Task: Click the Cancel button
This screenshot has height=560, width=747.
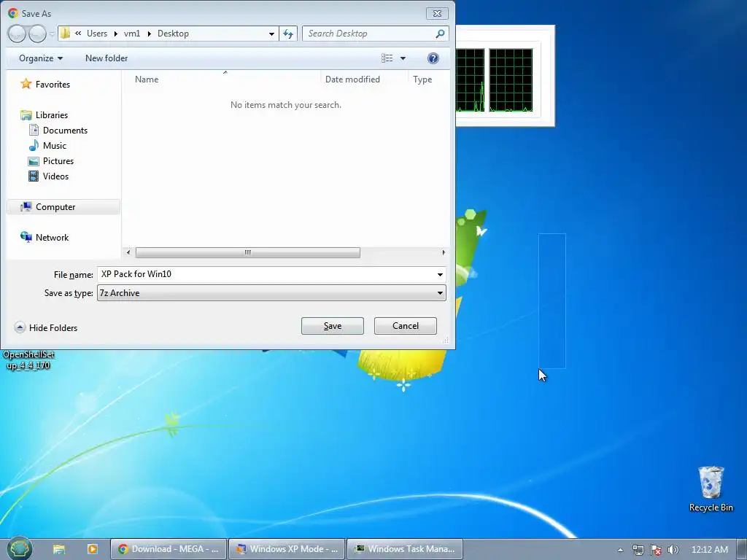Action: click(406, 326)
